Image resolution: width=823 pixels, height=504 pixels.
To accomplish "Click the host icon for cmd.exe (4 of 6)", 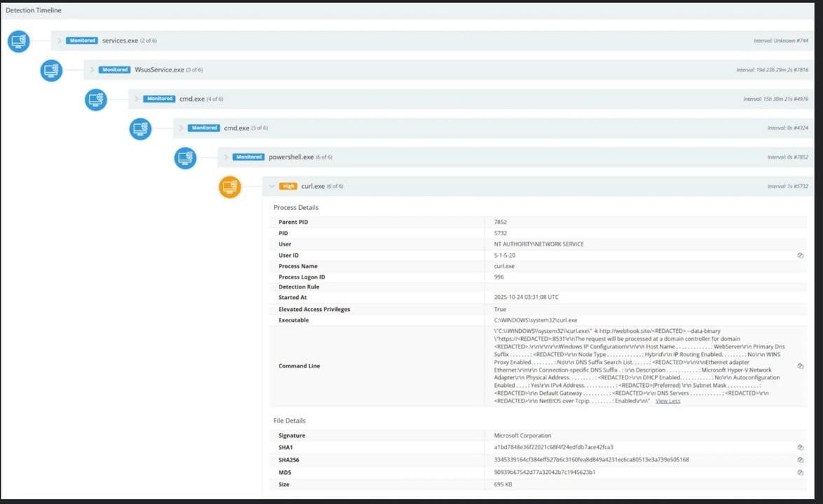I will 96,99.
